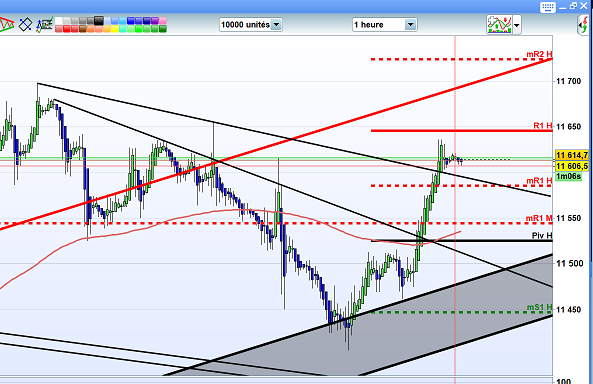Select the triangle wedge drawing tool
The width and height of the screenshot is (593, 384).
[x=6, y=25]
